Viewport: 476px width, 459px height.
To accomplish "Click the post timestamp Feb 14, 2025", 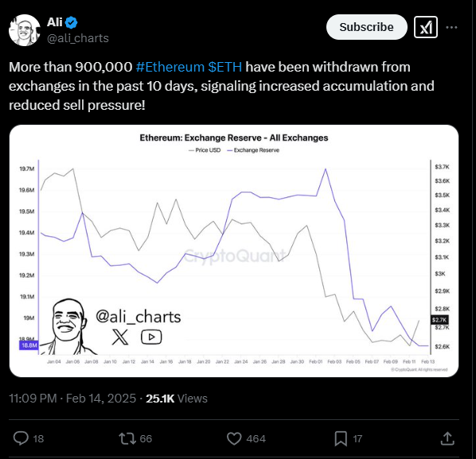I will (101, 399).
